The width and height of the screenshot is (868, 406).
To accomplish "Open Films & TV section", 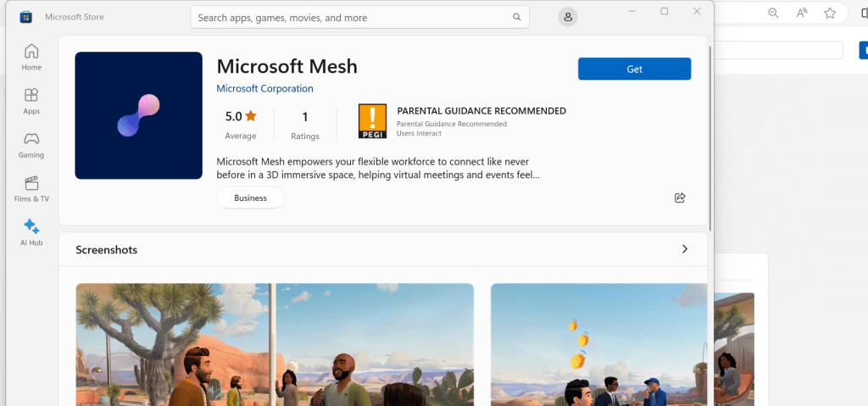I will click(x=31, y=189).
